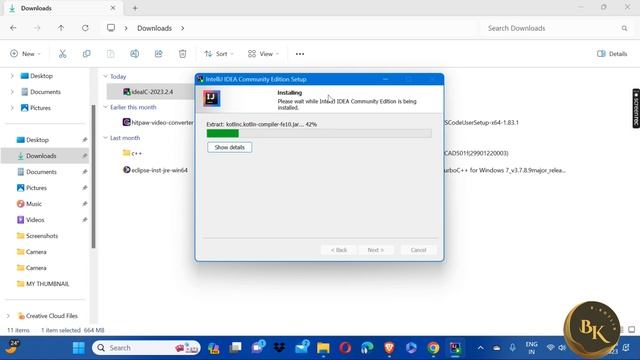640x360 pixels.
Task: Expand the Desktop tree node
Action: tap(12, 76)
